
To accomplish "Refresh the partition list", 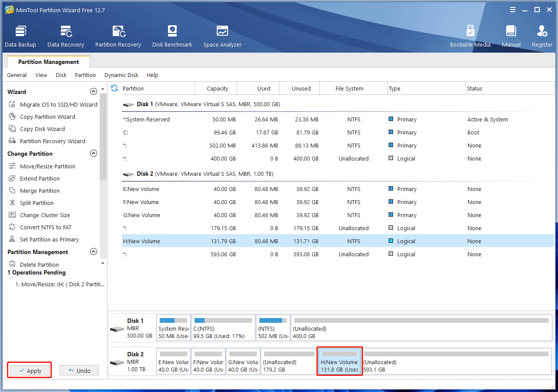I will (x=114, y=88).
